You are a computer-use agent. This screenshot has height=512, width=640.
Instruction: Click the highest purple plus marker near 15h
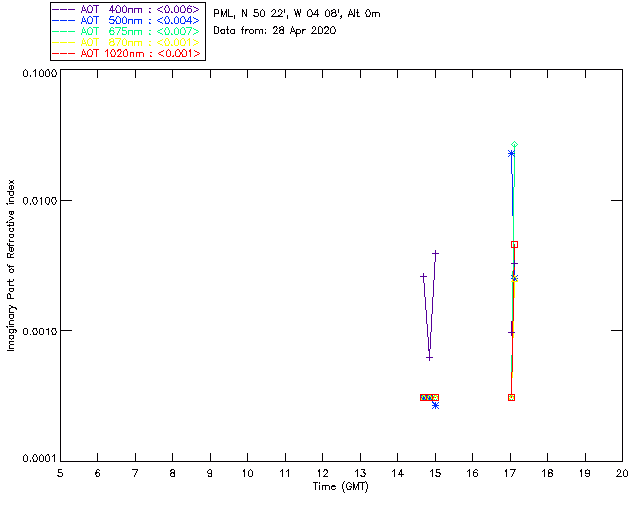point(436,254)
